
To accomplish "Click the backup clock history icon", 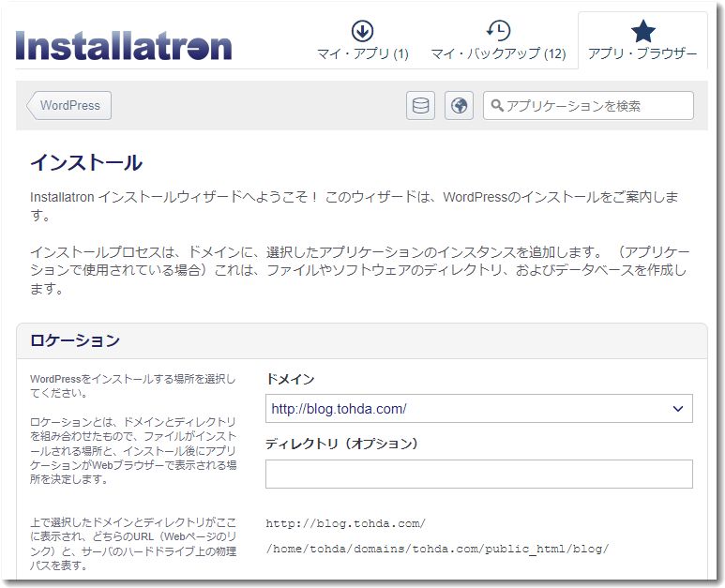I will (498, 31).
